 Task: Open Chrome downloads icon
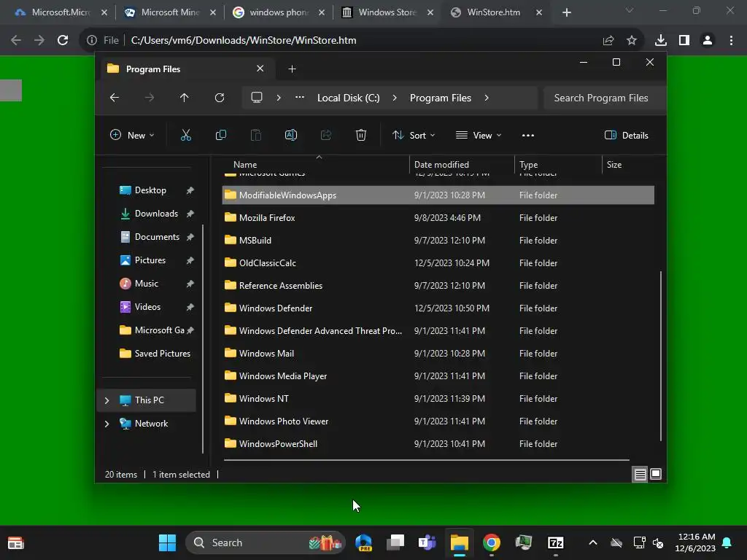point(661,41)
